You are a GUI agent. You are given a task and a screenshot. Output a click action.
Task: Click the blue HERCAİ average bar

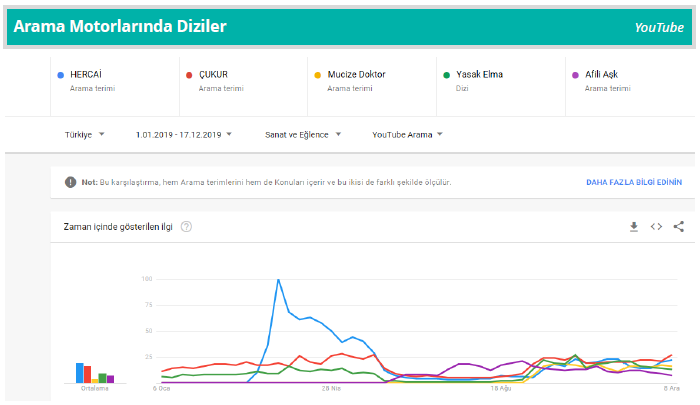pyautogui.click(x=79, y=373)
